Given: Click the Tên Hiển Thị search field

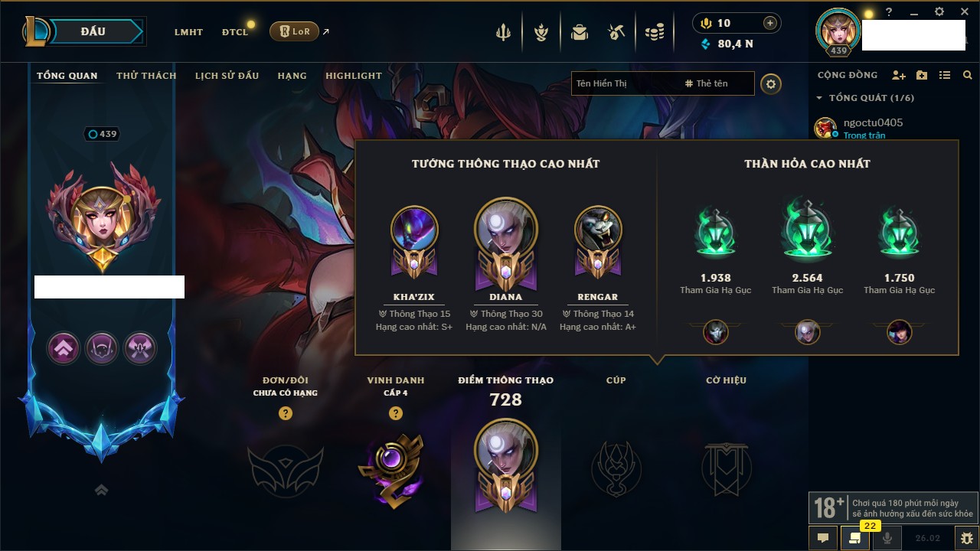Looking at the screenshot, I should coord(624,83).
